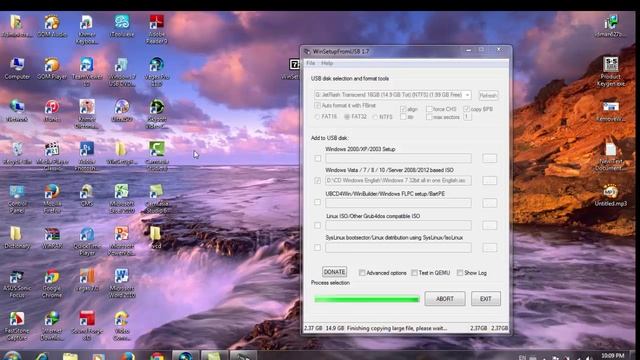Screen dimensions: 640x360
Task: Enable the Show Log checkbox
Action: [460, 273]
